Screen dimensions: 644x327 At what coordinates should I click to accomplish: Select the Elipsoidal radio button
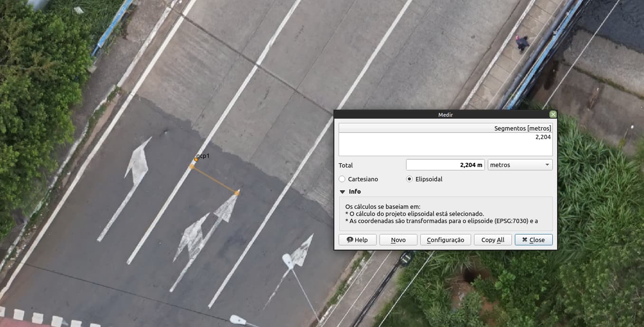[x=409, y=179]
